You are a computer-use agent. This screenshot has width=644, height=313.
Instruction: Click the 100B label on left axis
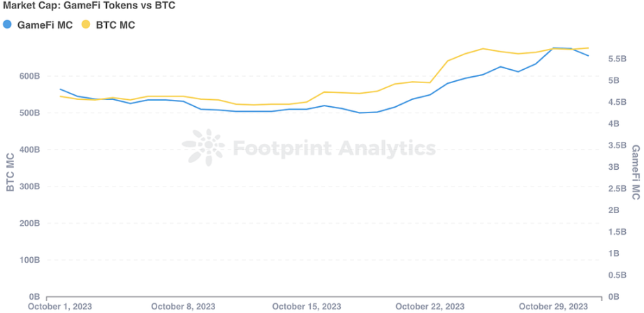29,261
